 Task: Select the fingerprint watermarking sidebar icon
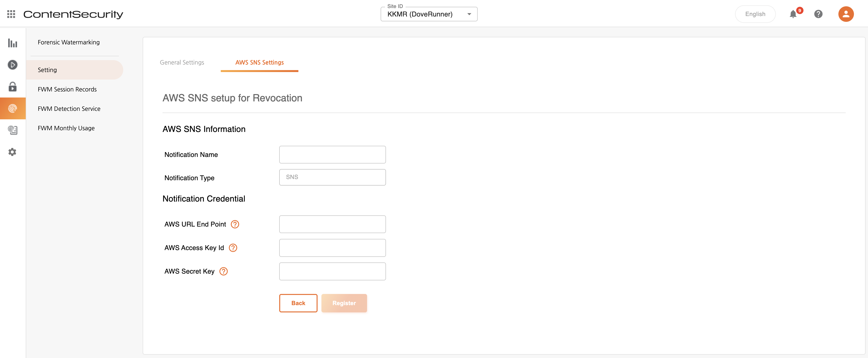click(12, 108)
